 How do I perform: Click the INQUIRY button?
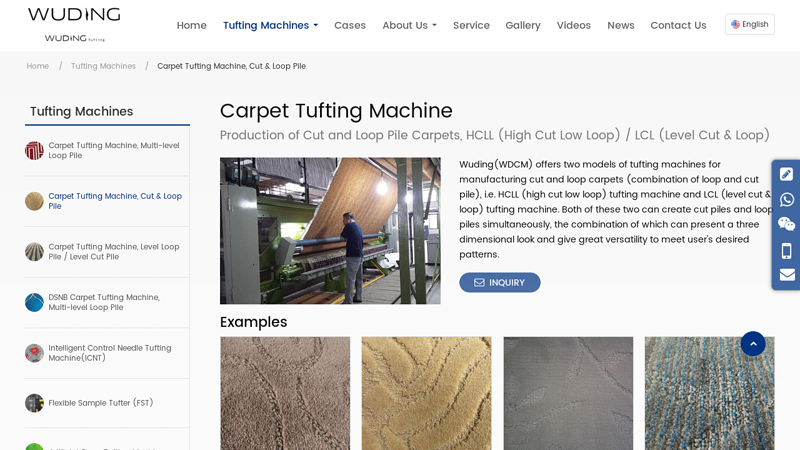point(499,282)
